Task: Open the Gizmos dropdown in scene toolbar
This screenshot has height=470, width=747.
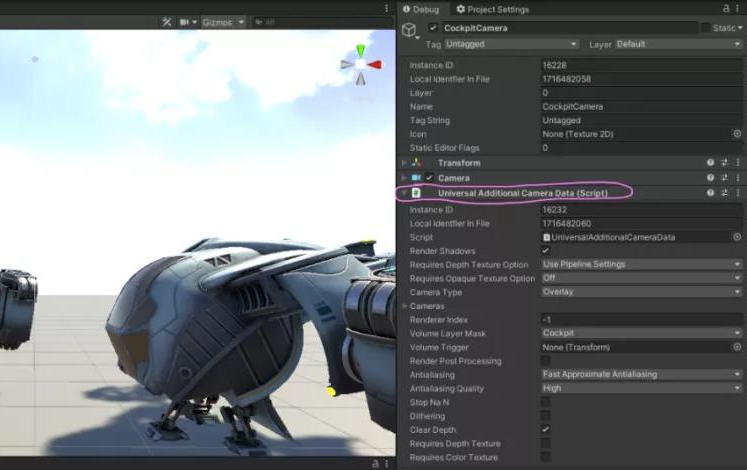Action: [223, 22]
